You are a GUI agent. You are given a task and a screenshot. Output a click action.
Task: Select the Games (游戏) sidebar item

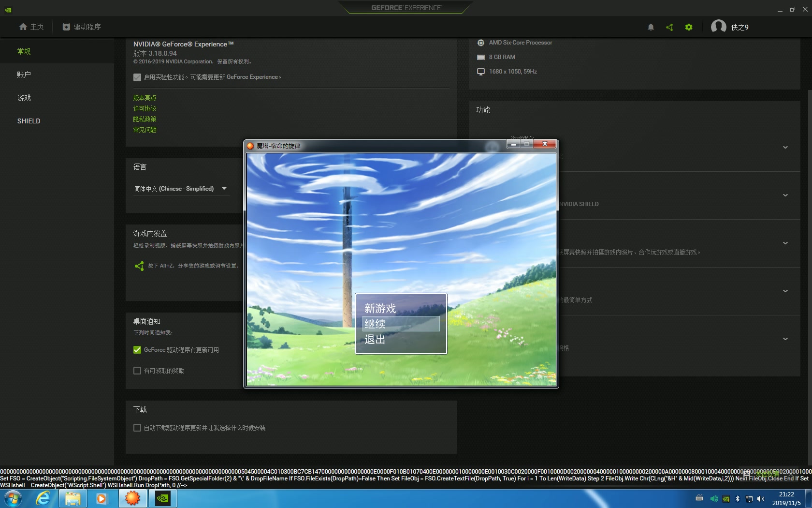(57, 98)
